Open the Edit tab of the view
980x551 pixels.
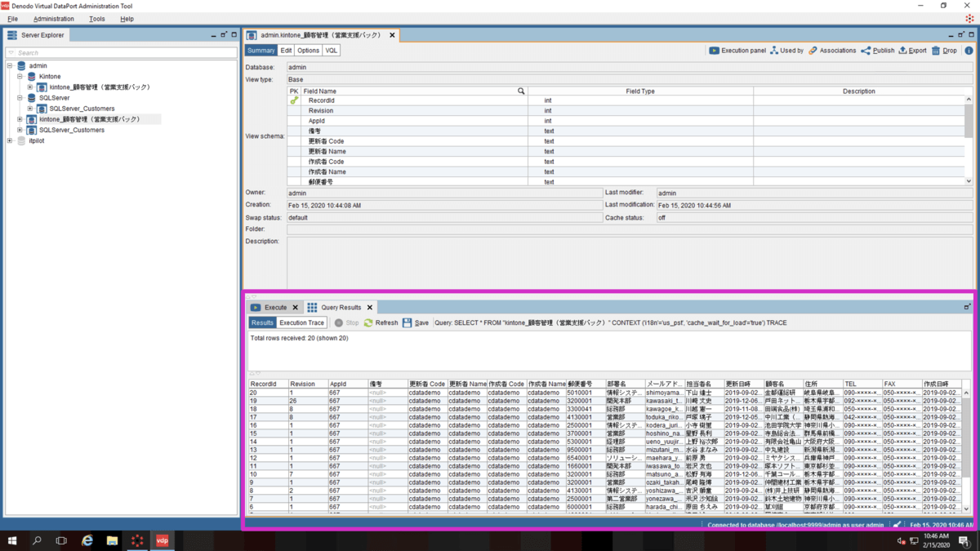pyautogui.click(x=286, y=51)
